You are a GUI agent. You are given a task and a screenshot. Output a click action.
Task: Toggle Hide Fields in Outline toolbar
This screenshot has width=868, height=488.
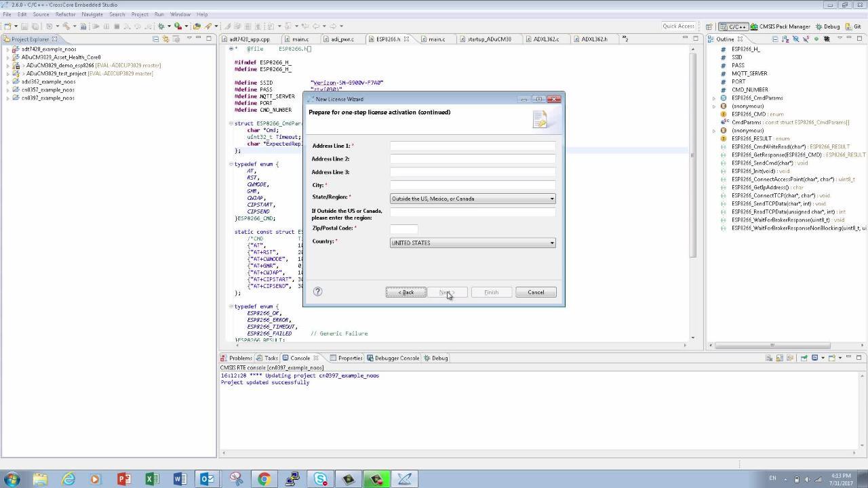point(795,39)
